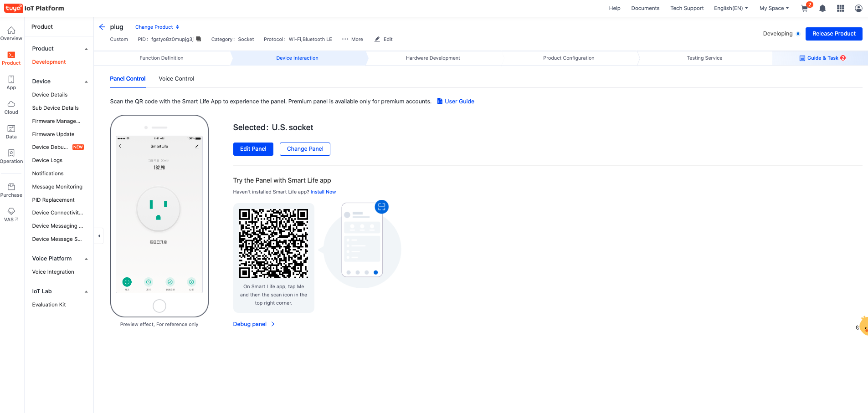Click the Change Panel button
The height and width of the screenshot is (413, 868).
[305, 149]
